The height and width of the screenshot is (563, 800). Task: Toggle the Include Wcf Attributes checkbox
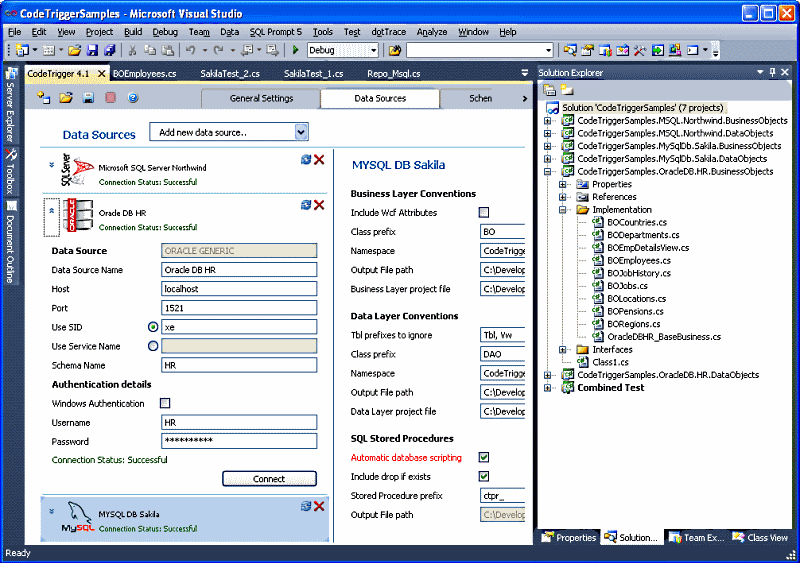(484, 213)
